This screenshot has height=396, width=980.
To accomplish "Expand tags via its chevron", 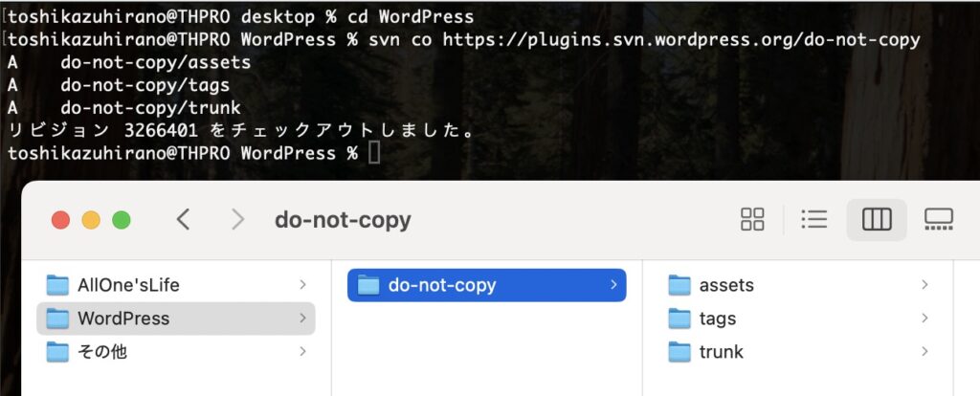I will [x=924, y=319].
